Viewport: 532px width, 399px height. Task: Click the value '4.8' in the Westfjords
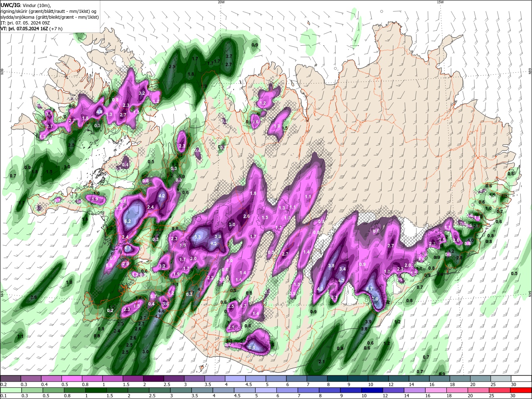pos(99,112)
